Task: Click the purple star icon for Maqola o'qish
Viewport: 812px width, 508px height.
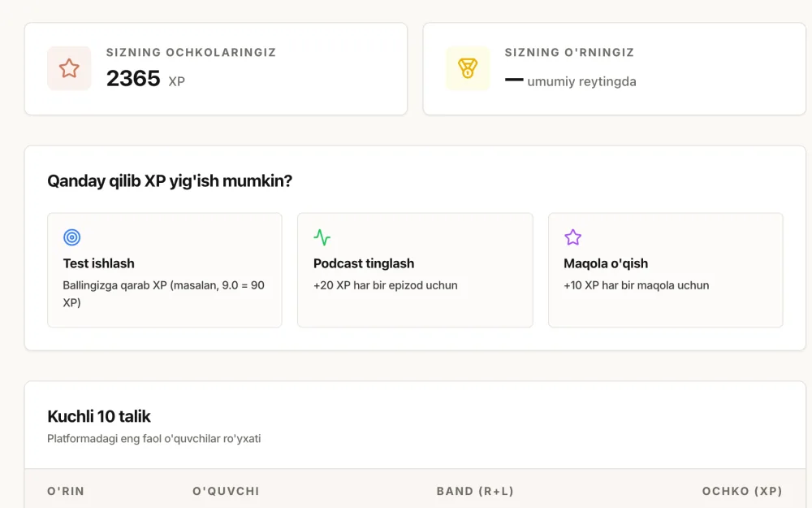Action: tap(572, 237)
